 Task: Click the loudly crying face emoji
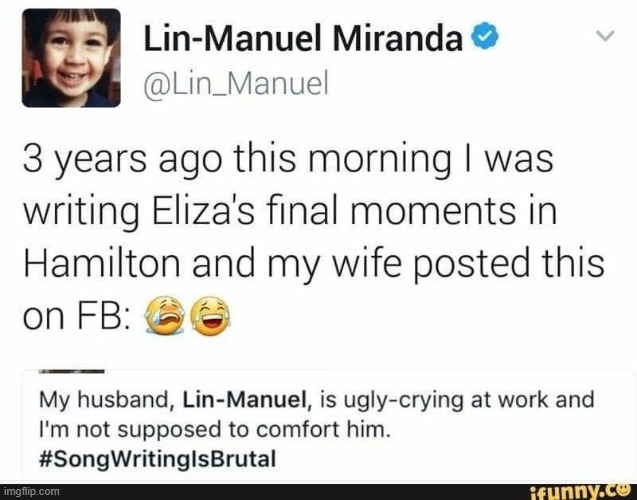[x=165, y=316]
